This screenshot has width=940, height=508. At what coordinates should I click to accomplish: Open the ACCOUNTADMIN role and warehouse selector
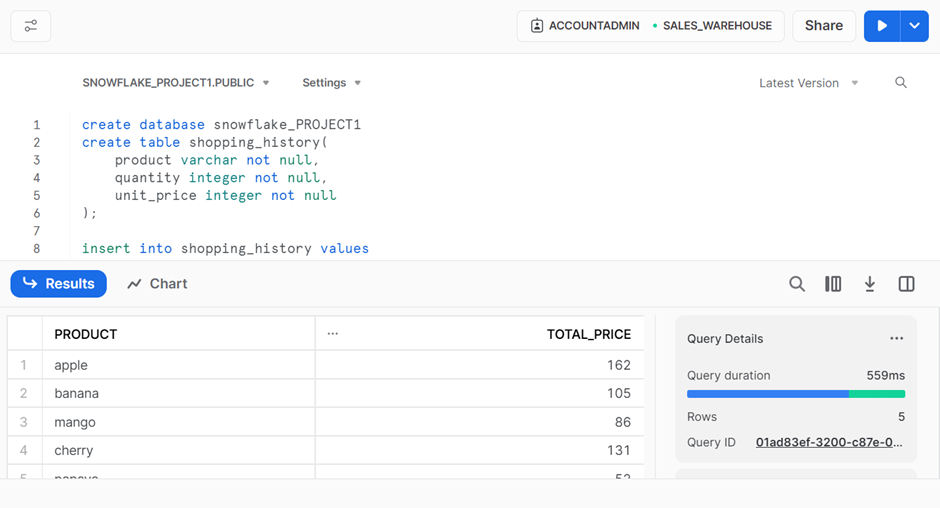click(651, 26)
